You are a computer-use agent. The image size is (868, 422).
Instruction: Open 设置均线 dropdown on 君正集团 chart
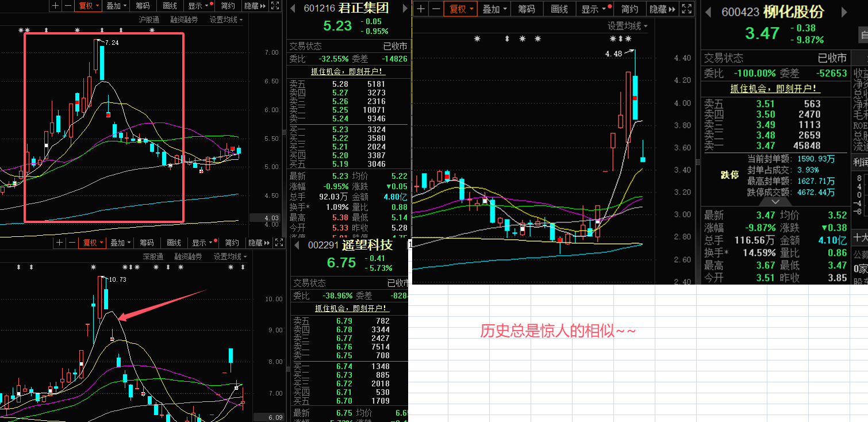click(x=226, y=20)
